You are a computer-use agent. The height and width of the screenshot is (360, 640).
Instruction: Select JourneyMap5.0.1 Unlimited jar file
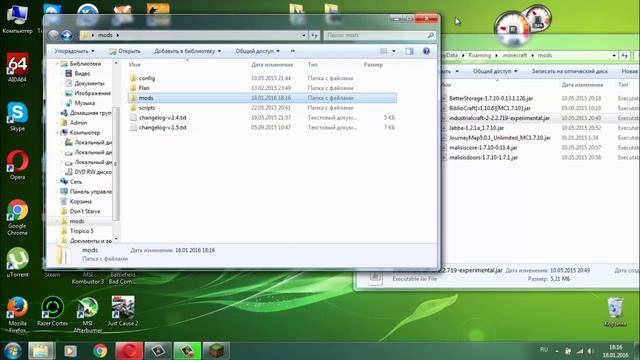[x=500, y=138]
